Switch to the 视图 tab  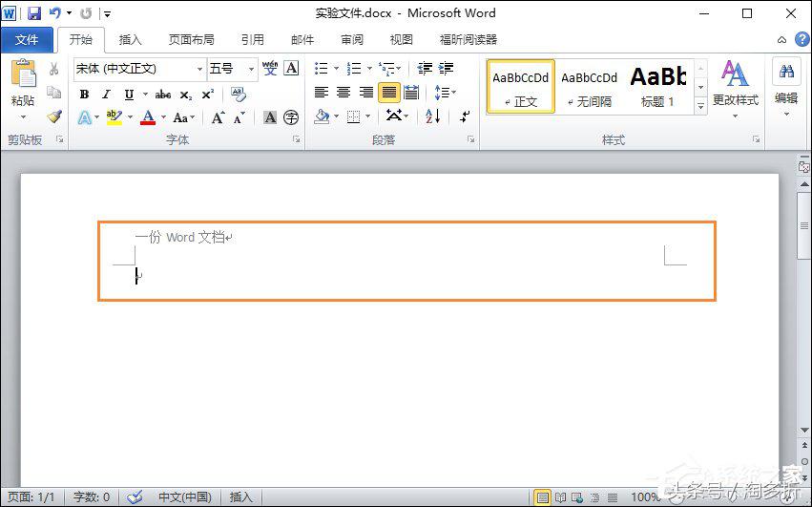tap(402, 40)
